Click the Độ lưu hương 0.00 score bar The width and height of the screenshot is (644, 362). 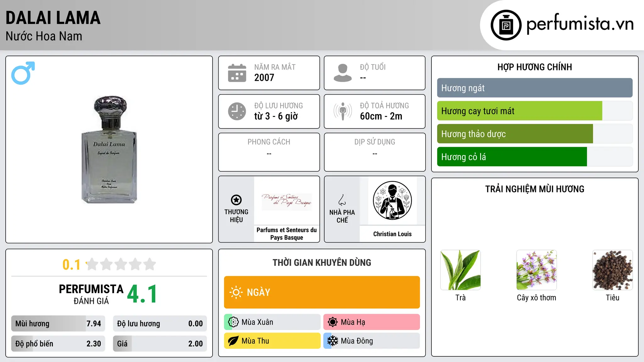click(x=160, y=324)
